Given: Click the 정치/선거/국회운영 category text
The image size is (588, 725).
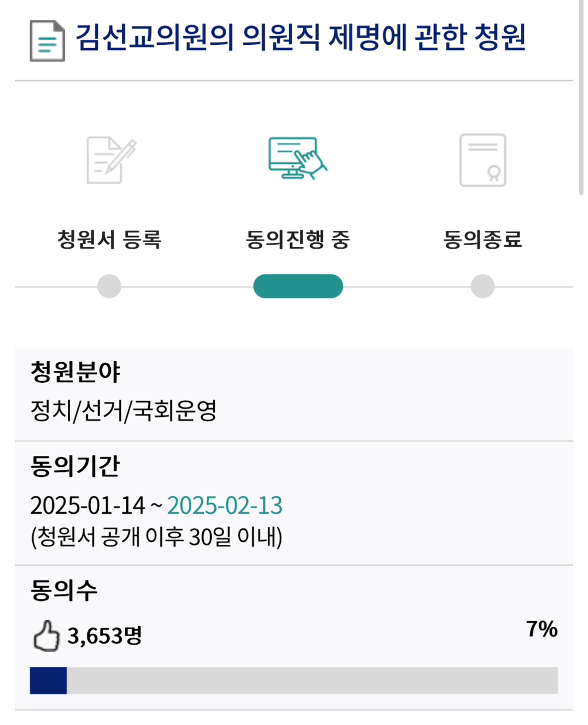Looking at the screenshot, I should pyautogui.click(x=123, y=410).
